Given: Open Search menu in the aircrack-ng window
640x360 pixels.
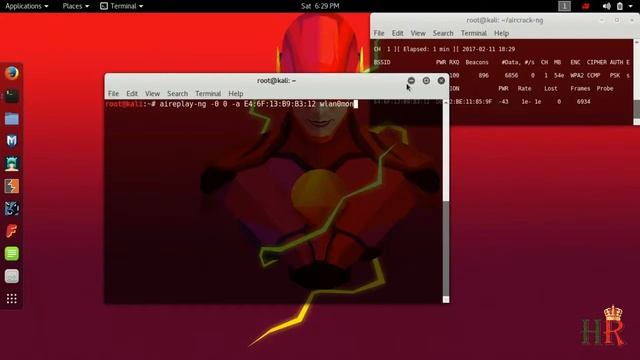Looking at the screenshot, I should tap(443, 33).
